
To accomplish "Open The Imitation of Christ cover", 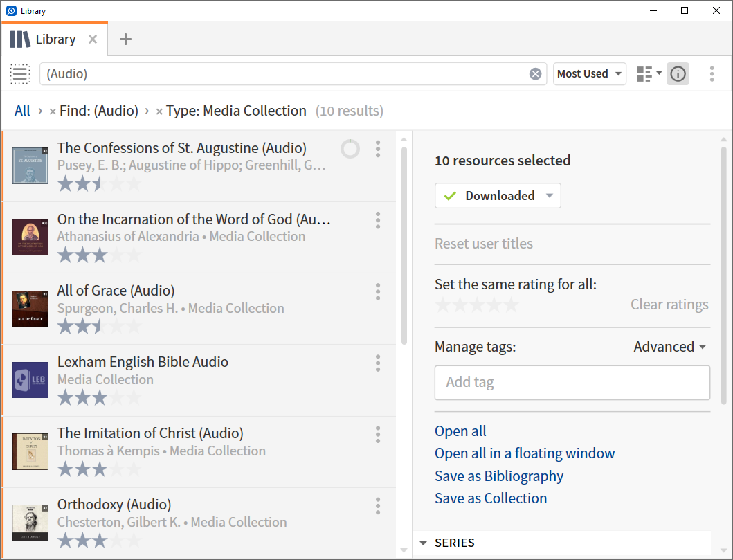I will click(30, 451).
